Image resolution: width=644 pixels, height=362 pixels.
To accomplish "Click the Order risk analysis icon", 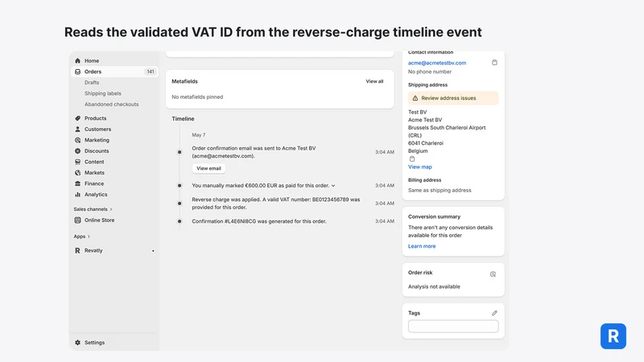I will tap(493, 274).
